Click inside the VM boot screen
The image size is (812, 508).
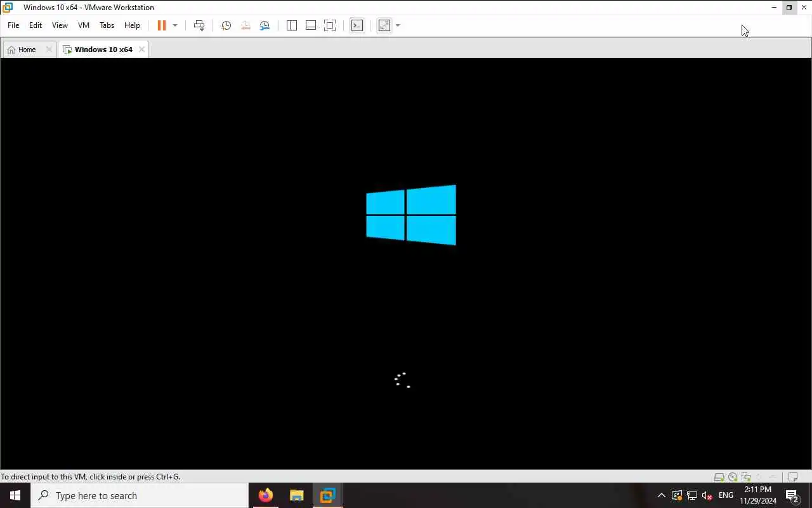point(406,264)
